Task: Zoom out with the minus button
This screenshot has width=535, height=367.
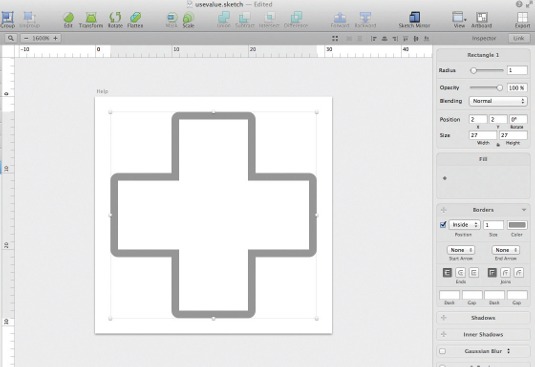Action: click(x=26, y=38)
